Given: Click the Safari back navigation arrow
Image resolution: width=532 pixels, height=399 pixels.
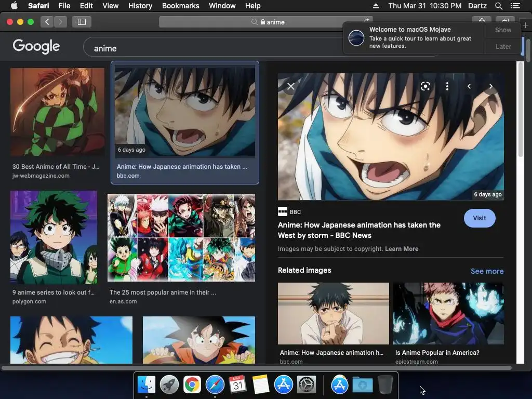Looking at the screenshot, I should tap(47, 22).
